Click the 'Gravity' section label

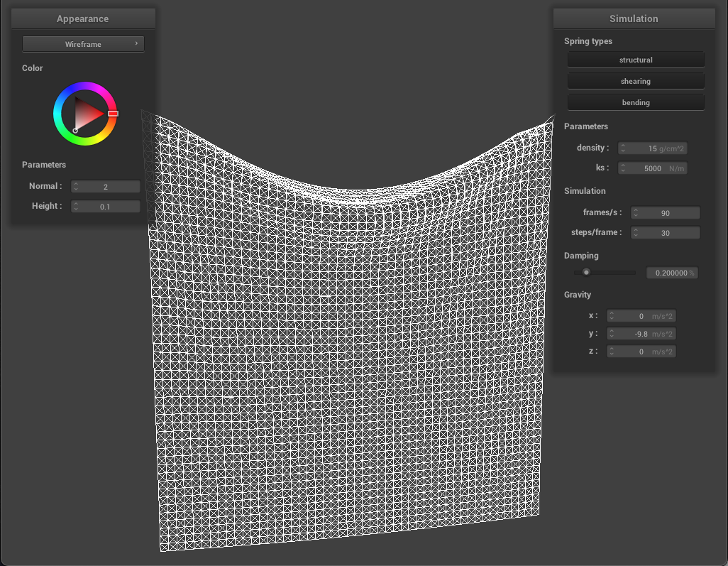click(577, 295)
